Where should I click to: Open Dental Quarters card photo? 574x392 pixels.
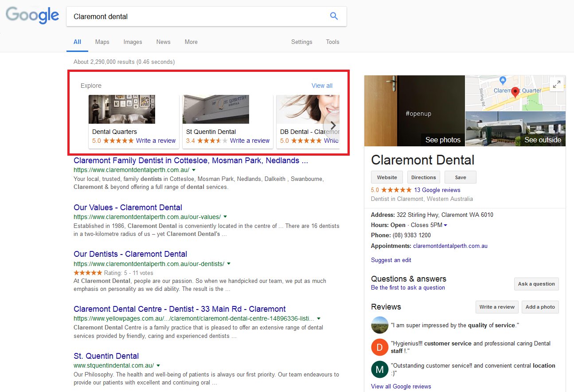122,109
